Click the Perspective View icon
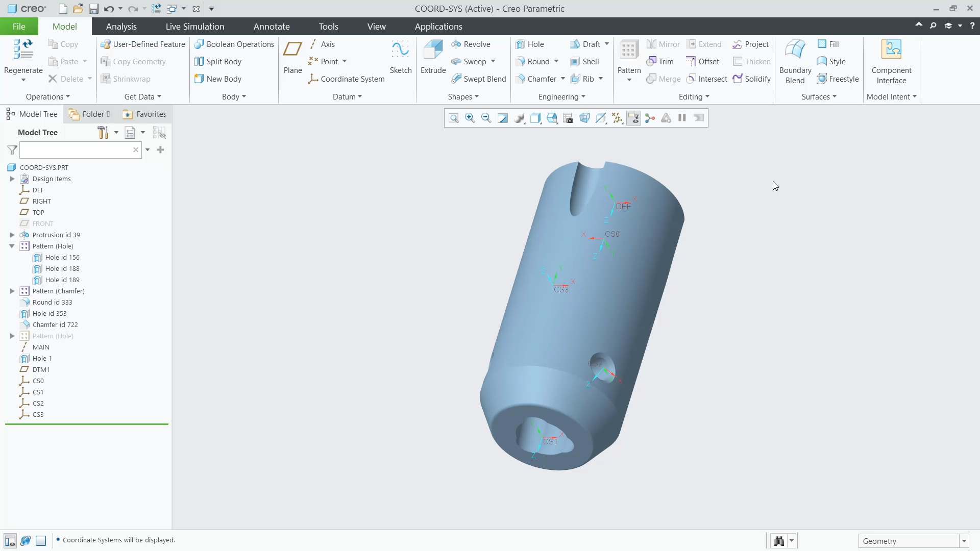 pos(584,118)
